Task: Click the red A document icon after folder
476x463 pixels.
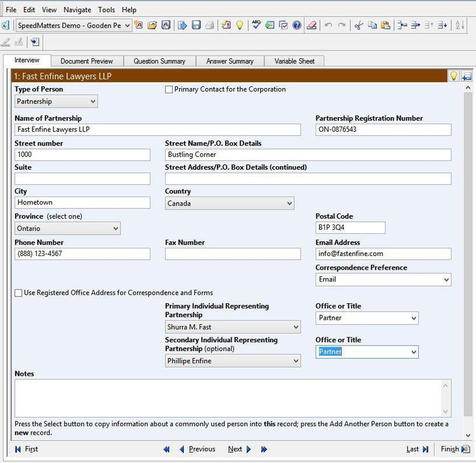Action: [166, 25]
